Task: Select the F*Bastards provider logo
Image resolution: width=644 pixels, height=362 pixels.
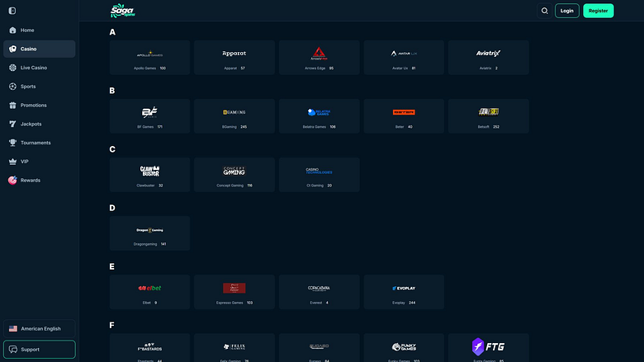Action: click(x=149, y=347)
